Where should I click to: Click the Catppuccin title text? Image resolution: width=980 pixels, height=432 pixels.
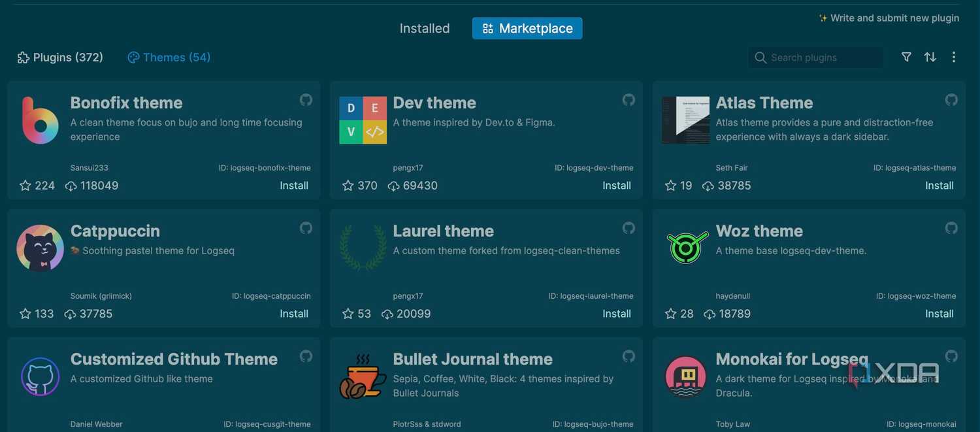[115, 231]
